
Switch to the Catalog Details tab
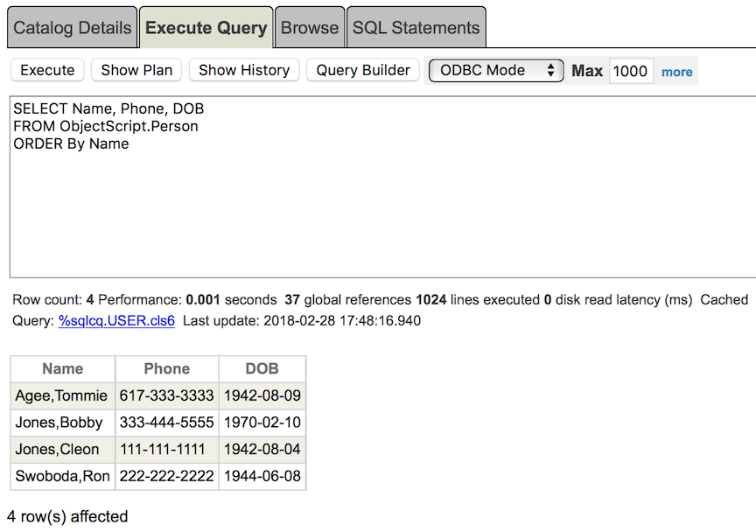tap(72, 27)
